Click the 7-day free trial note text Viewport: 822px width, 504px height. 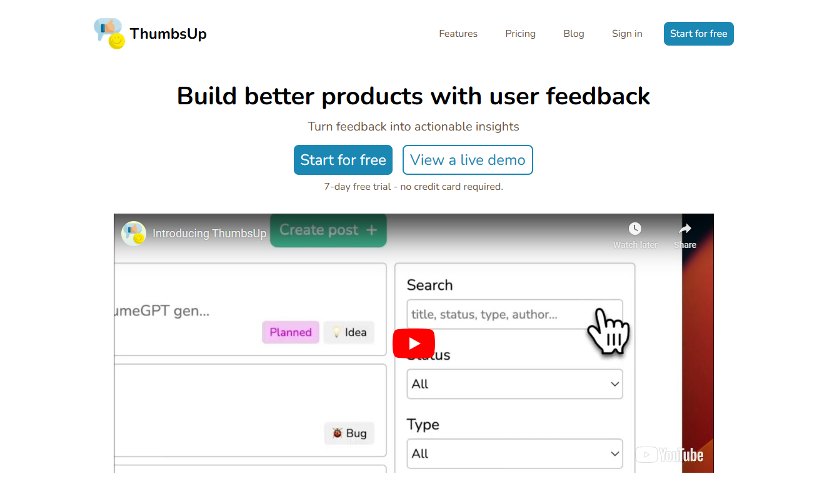click(x=413, y=186)
